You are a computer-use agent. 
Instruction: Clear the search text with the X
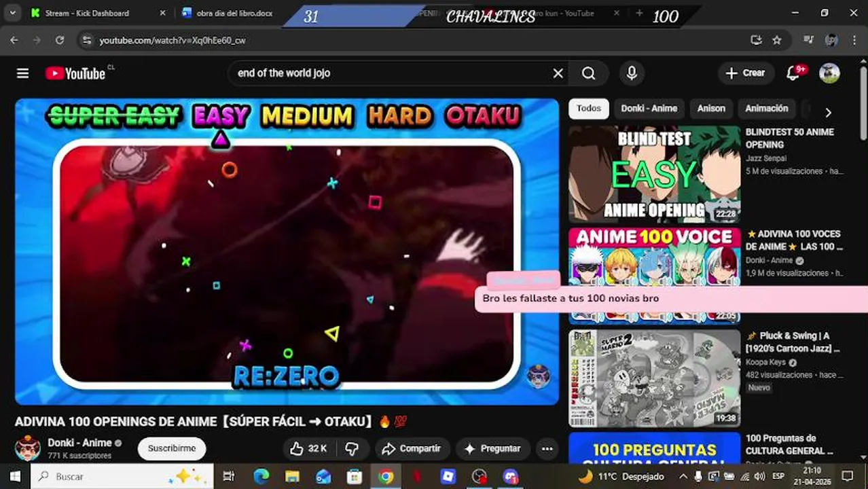pos(558,73)
